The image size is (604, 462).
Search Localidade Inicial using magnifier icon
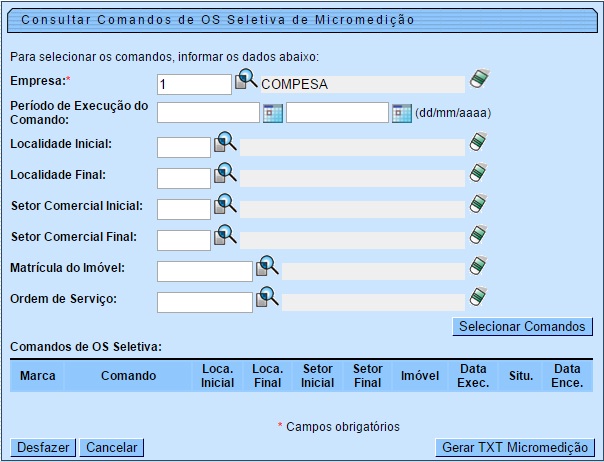click(x=225, y=144)
